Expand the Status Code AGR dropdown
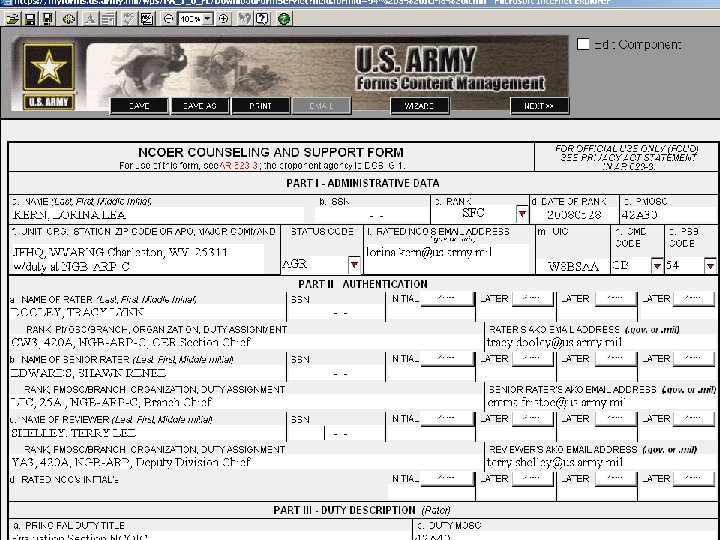This screenshot has height=540, width=720. (354, 264)
